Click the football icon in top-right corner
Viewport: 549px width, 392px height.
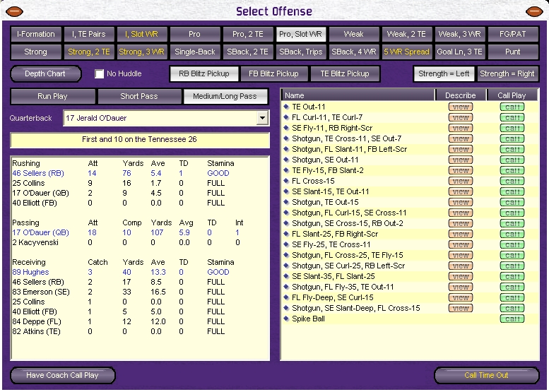click(x=535, y=11)
